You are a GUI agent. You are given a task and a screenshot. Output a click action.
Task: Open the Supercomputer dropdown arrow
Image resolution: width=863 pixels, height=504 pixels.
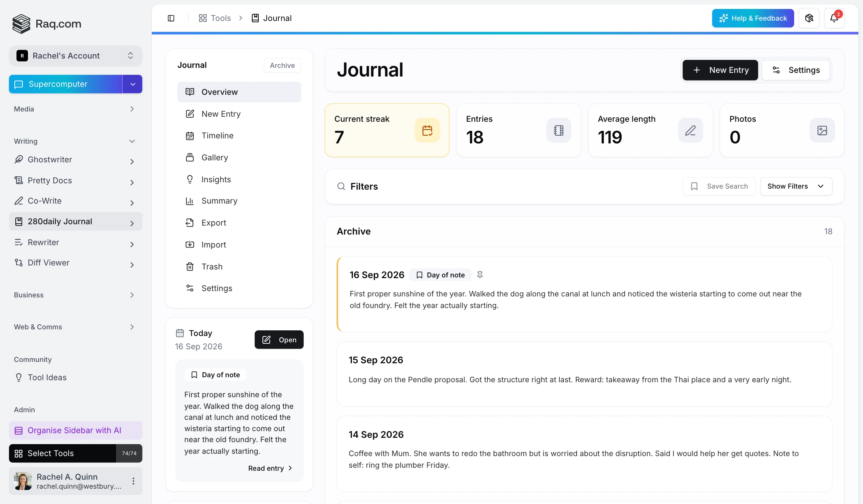click(x=133, y=84)
